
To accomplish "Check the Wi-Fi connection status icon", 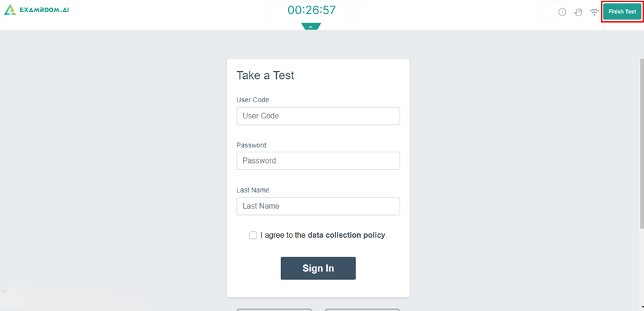I will (x=594, y=12).
